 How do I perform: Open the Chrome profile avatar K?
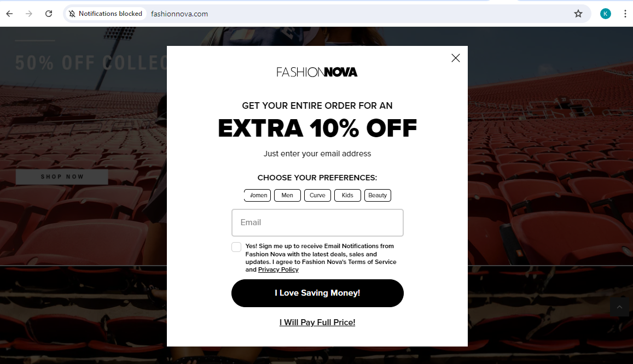click(x=605, y=14)
